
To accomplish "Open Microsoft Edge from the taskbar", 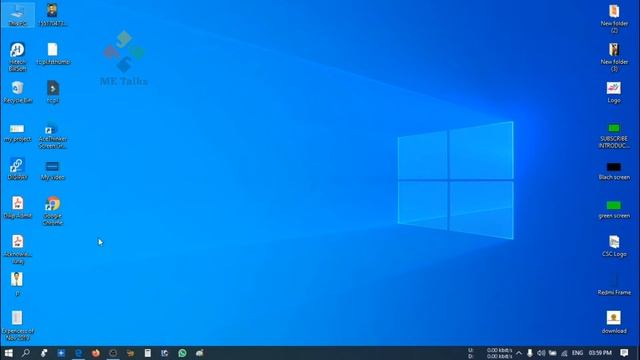I will 78,353.
